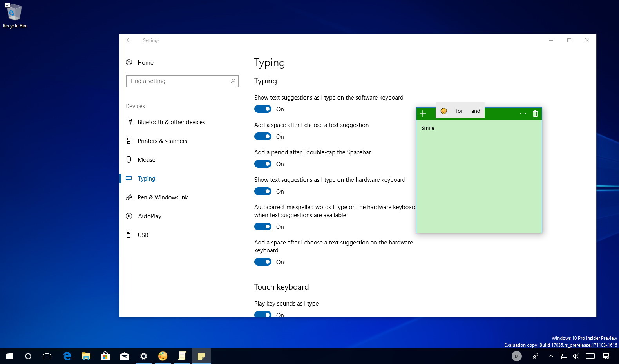This screenshot has width=619, height=364.
Task: Open Task View on taskbar
Action: [x=47, y=356]
